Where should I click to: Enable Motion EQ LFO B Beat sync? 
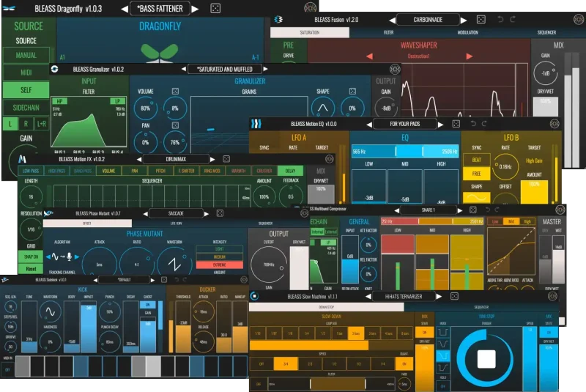pyautogui.click(x=477, y=160)
